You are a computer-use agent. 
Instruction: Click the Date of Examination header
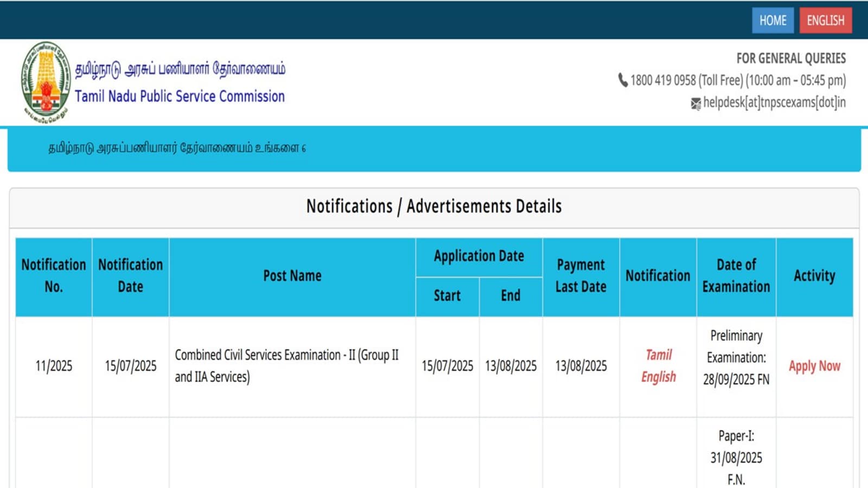736,276
